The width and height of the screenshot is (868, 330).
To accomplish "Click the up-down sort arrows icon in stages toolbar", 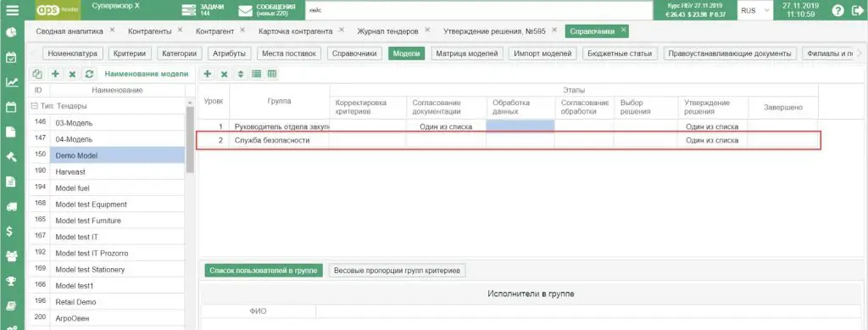I will click(240, 74).
